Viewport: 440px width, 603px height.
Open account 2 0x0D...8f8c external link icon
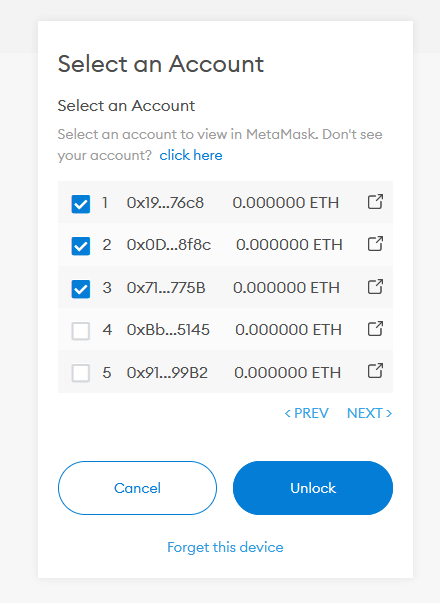pyautogui.click(x=375, y=244)
